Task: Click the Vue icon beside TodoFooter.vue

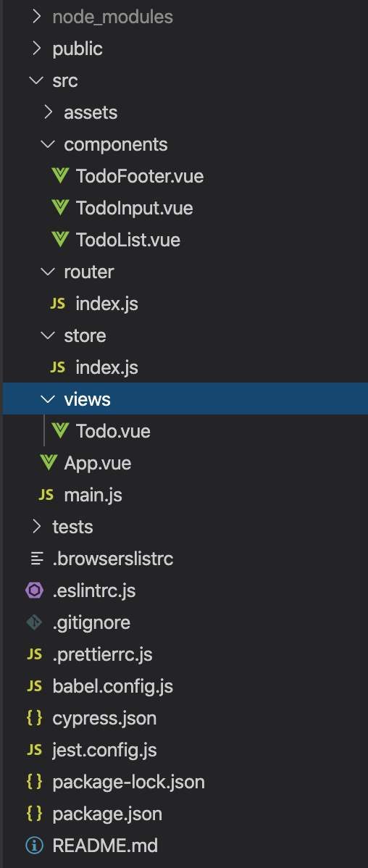Action: [x=60, y=176]
